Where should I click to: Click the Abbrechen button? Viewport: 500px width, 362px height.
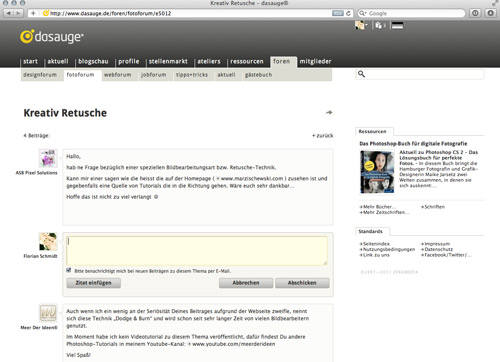246,283
